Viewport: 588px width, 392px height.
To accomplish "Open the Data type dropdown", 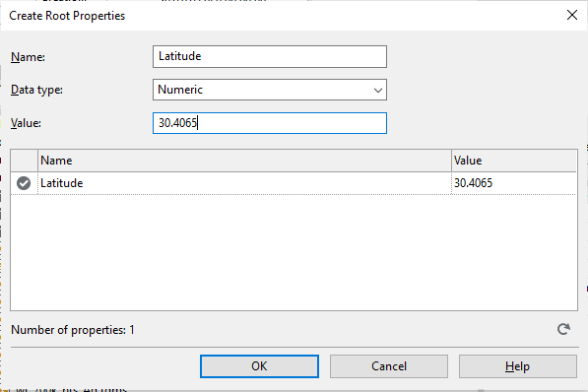I will (270, 90).
